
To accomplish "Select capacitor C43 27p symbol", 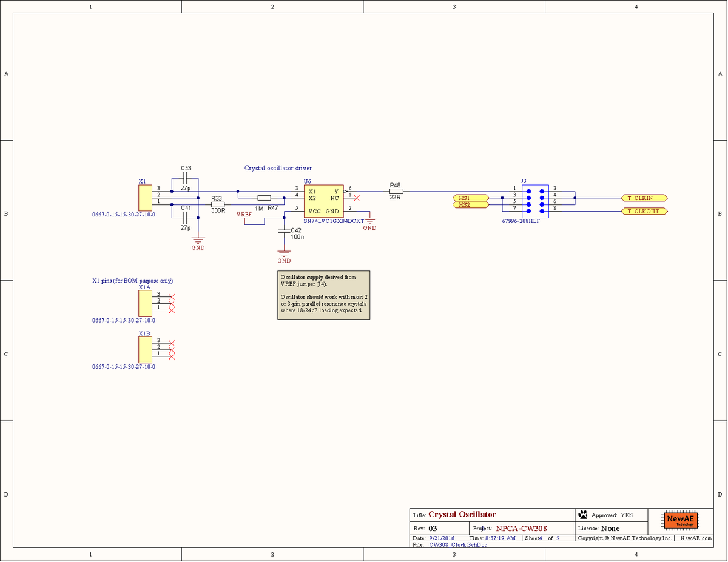I will tap(184, 177).
